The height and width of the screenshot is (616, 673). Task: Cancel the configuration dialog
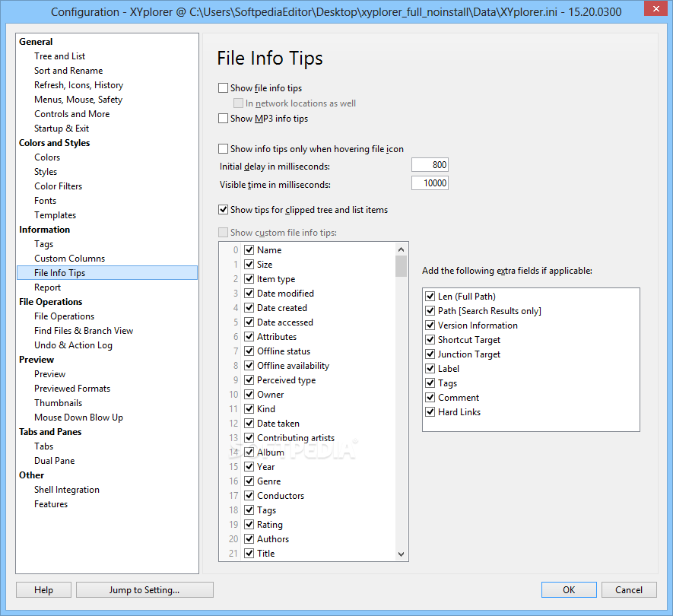click(x=629, y=590)
